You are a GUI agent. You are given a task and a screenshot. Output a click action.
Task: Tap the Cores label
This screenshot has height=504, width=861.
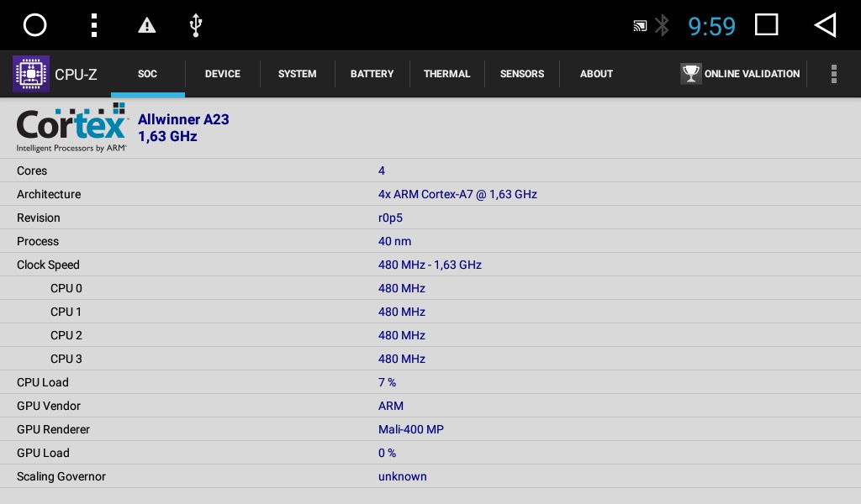click(x=32, y=171)
